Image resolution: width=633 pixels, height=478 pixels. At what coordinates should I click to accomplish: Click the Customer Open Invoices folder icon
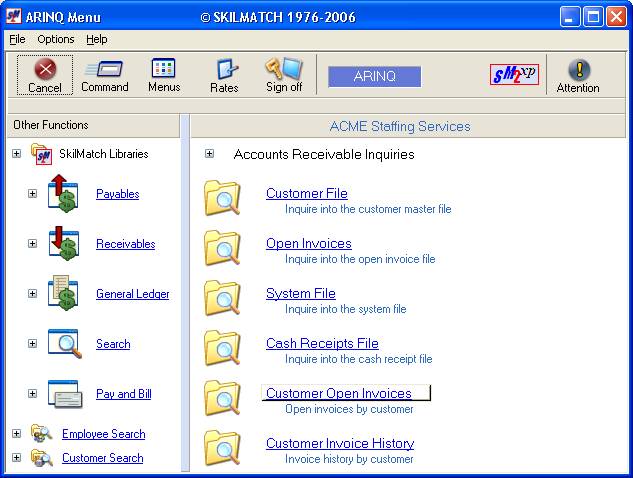(x=222, y=398)
